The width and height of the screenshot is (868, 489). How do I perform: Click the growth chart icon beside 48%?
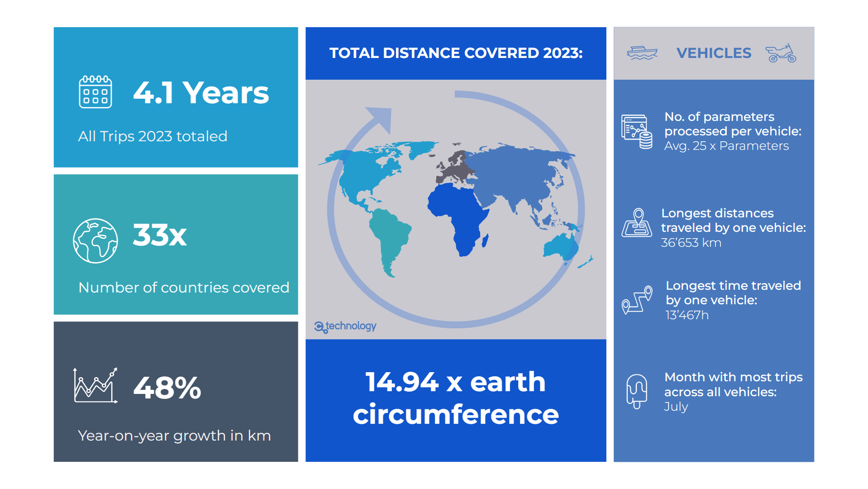point(95,385)
